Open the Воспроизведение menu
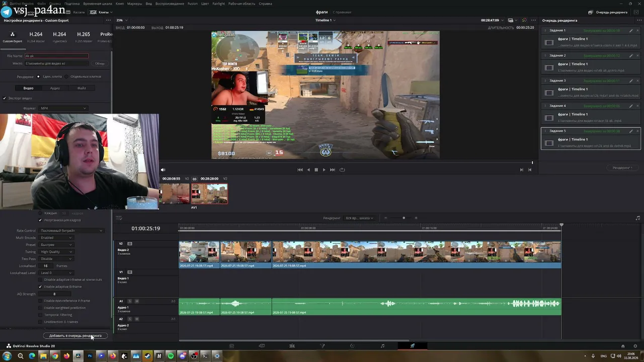Screen dimensions: 644x362 pos(170,4)
